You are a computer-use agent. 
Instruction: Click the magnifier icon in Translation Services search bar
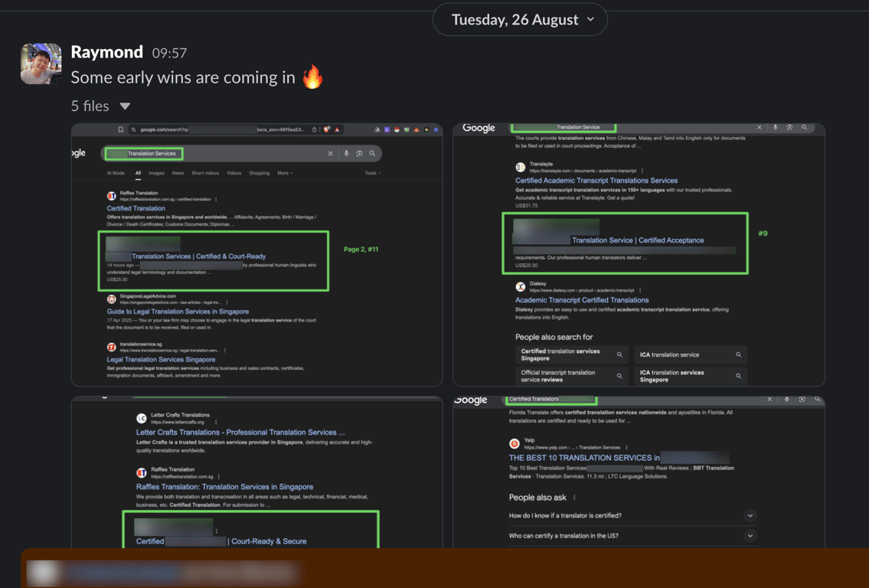(372, 154)
